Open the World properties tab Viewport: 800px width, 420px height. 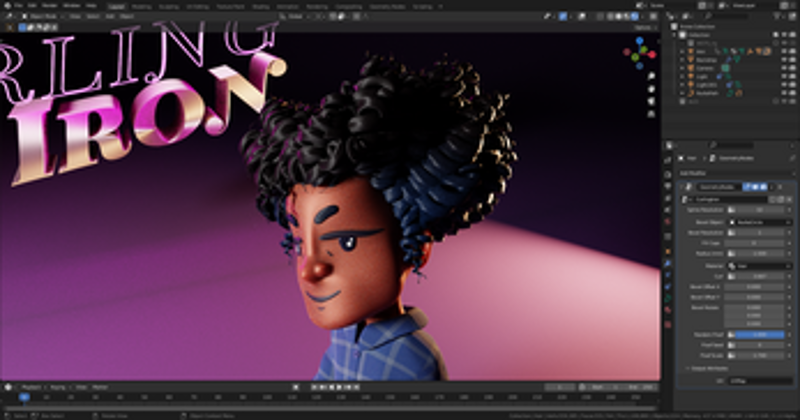(x=668, y=223)
